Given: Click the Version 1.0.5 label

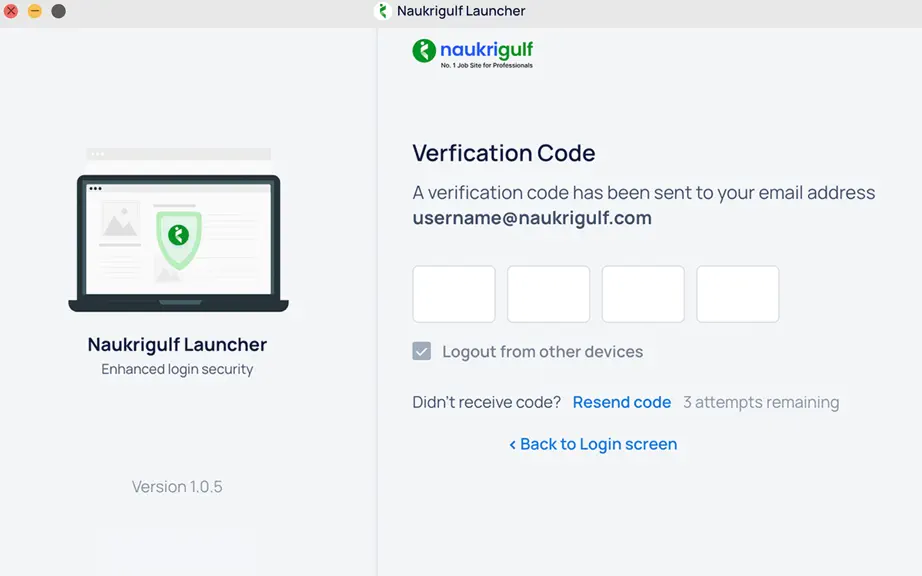Looking at the screenshot, I should point(177,487).
